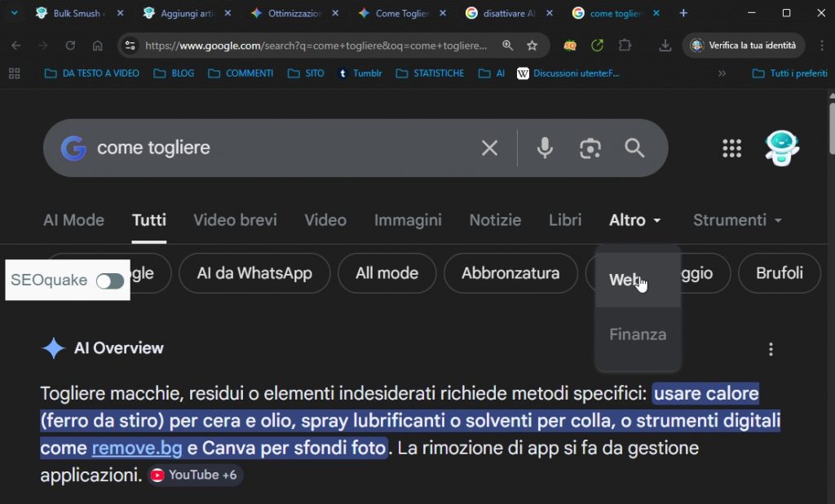Open the Tumblr bookmark

coord(360,73)
